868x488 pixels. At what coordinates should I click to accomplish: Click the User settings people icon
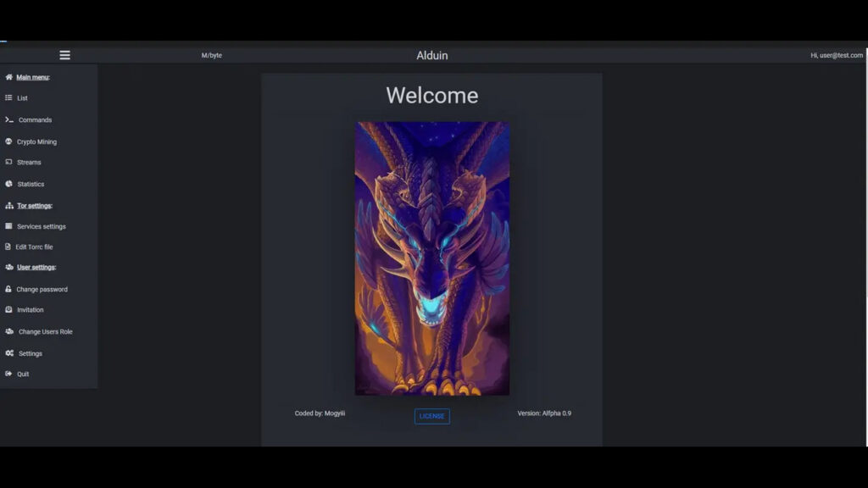click(x=9, y=267)
